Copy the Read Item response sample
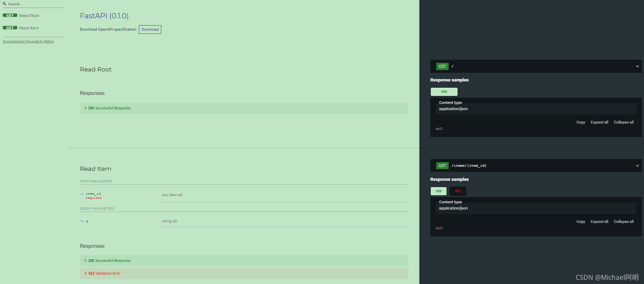 [581, 222]
